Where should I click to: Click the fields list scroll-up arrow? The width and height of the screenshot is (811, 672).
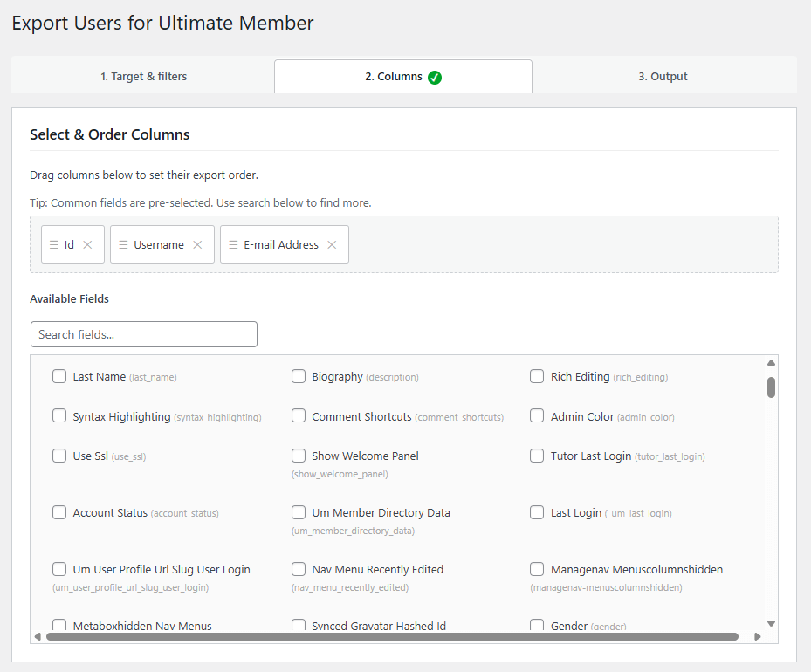tap(771, 363)
